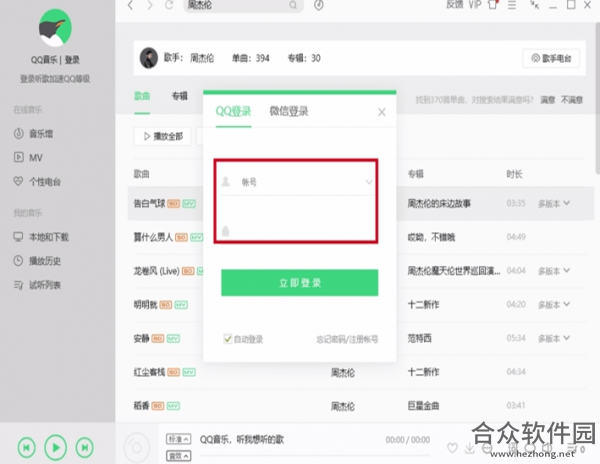Click the 帐号 input field
This screenshot has height=464, width=600.
(297, 182)
